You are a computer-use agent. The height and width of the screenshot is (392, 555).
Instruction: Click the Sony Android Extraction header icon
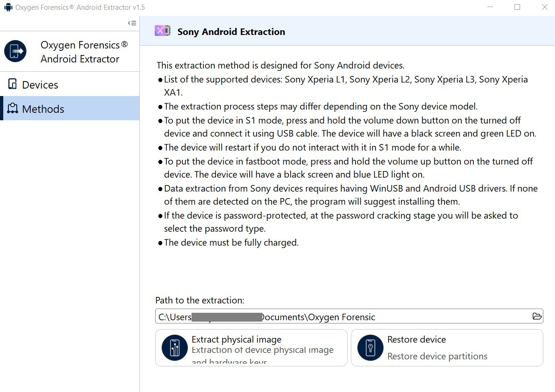coord(163,31)
